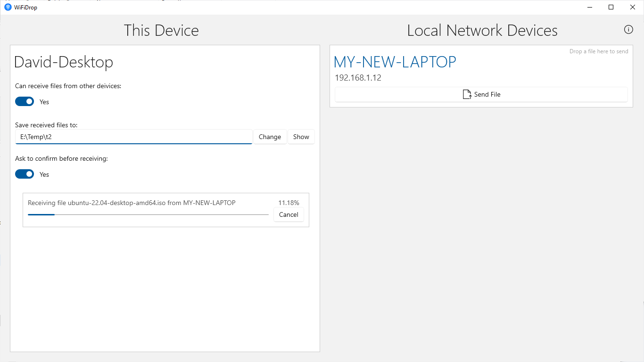Click the save path field E:\Temp\t2
644x362 pixels.
(x=134, y=137)
